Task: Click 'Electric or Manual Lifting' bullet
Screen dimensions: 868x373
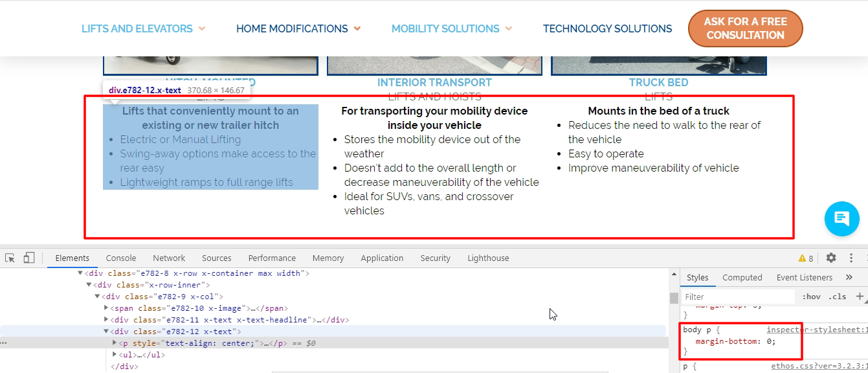Action: [x=180, y=139]
